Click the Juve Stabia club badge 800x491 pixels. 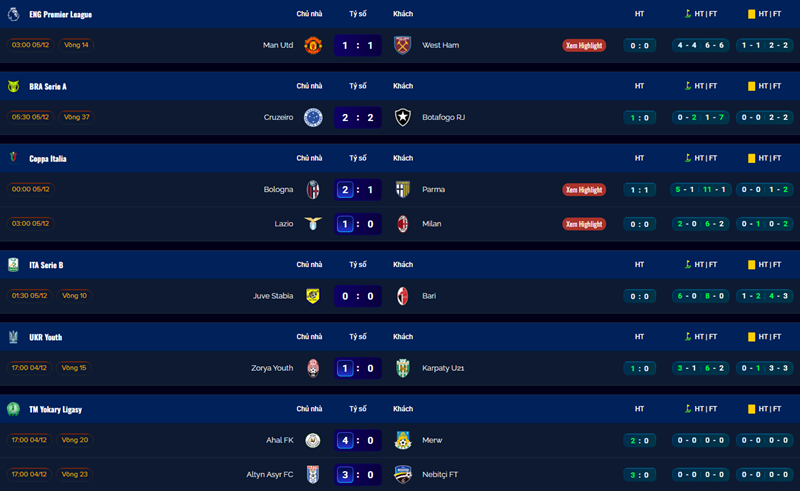[x=312, y=296]
